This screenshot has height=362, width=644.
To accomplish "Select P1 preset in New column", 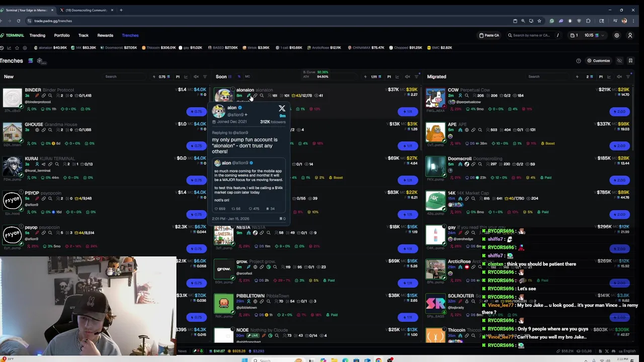I will click(178, 76).
